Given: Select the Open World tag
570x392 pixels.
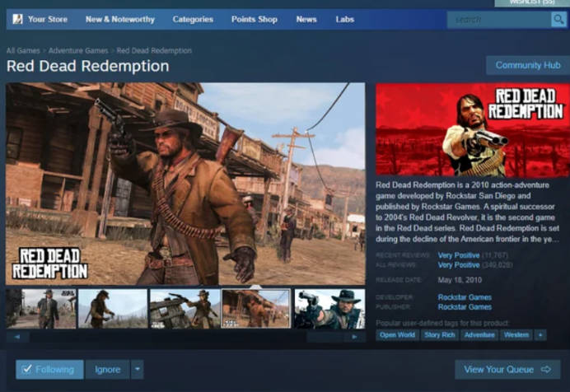Looking at the screenshot, I should 397,335.
